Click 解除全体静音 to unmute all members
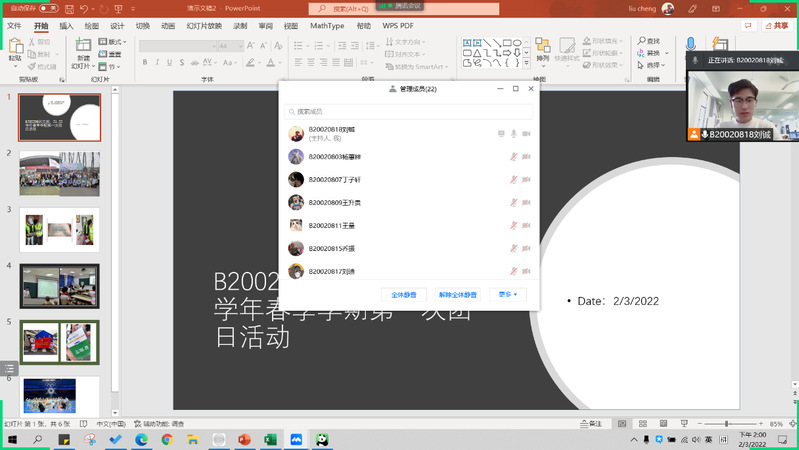 pyautogui.click(x=456, y=295)
